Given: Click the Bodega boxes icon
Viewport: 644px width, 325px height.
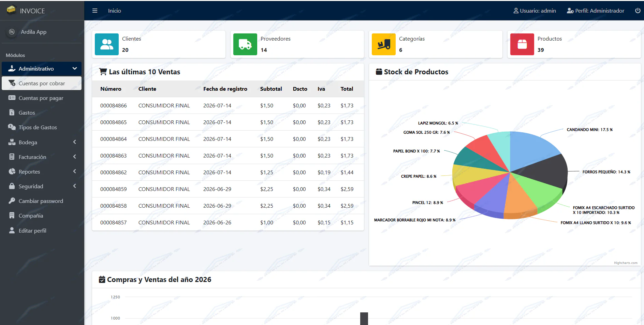Looking at the screenshot, I should (12, 142).
